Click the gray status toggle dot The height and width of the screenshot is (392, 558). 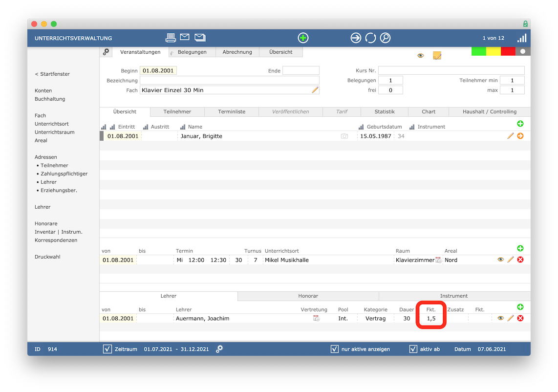(x=523, y=51)
